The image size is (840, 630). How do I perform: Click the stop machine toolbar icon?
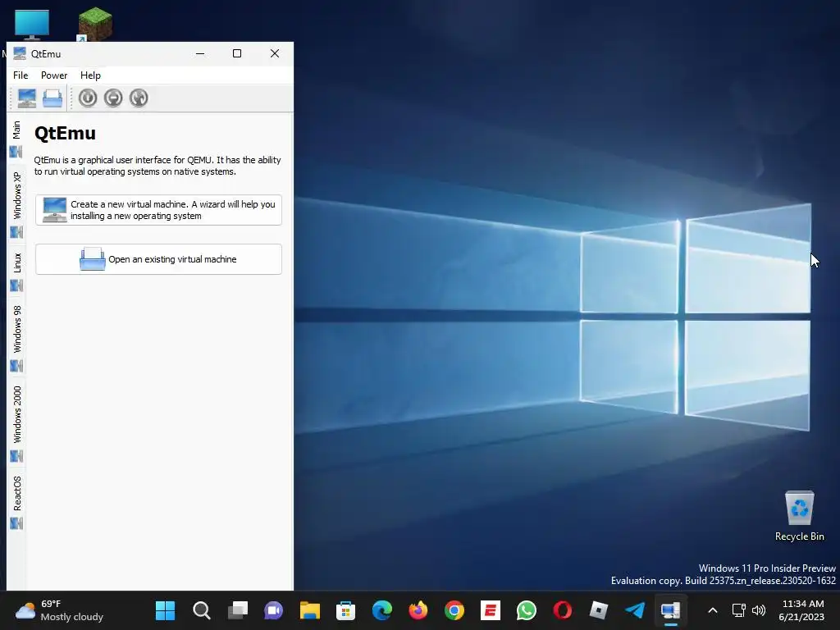click(x=113, y=98)
